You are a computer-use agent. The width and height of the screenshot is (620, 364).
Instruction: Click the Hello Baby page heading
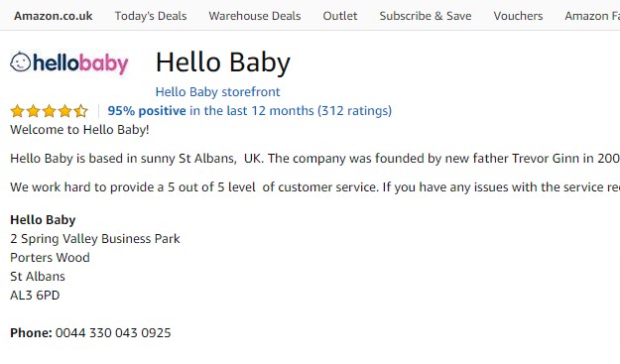(x=223, y=62)
